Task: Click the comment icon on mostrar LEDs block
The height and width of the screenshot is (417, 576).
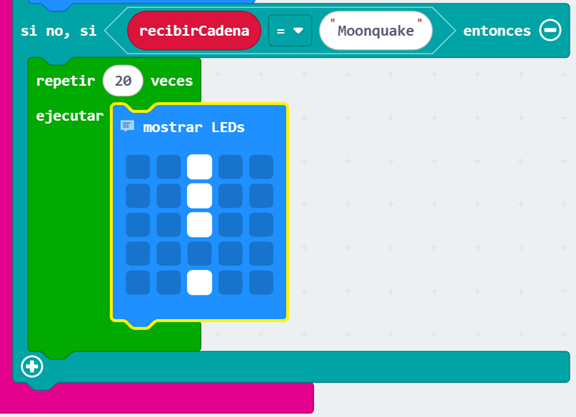Action: pyautogui.click(x=127, y=126)
